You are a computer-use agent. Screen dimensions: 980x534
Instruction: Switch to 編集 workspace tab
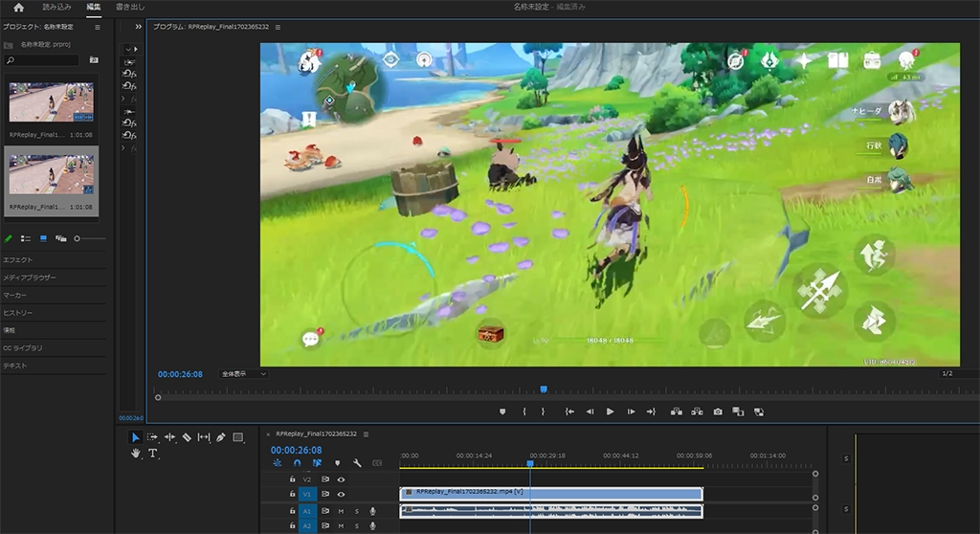pos(93,7)
